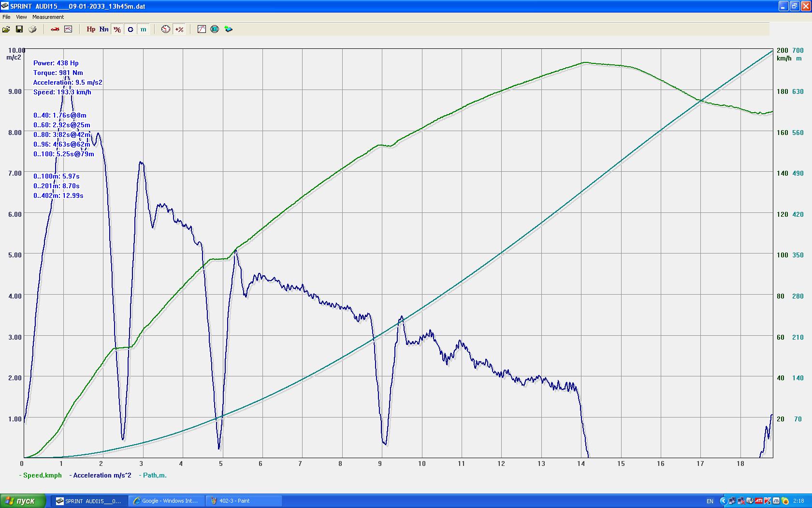Click the red car toolbar icon
812x508 pixels.
[x=55, y=30]
